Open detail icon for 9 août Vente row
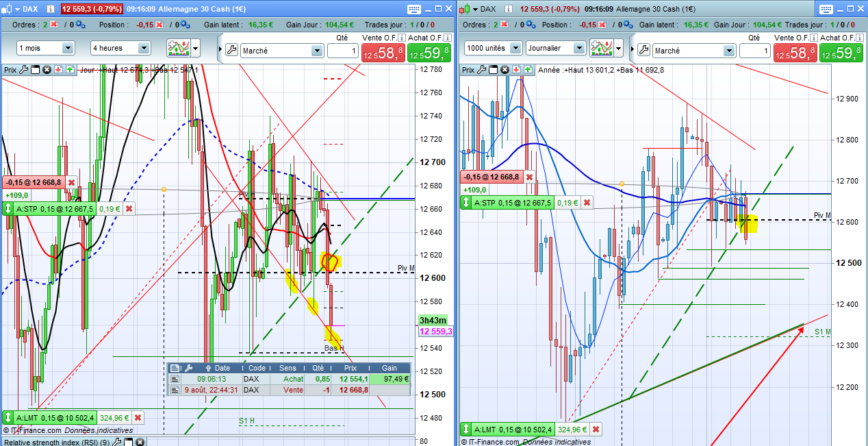 pos(175,390)
